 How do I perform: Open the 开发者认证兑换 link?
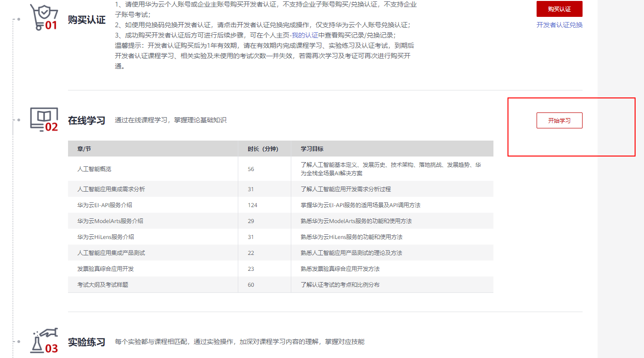559,25
